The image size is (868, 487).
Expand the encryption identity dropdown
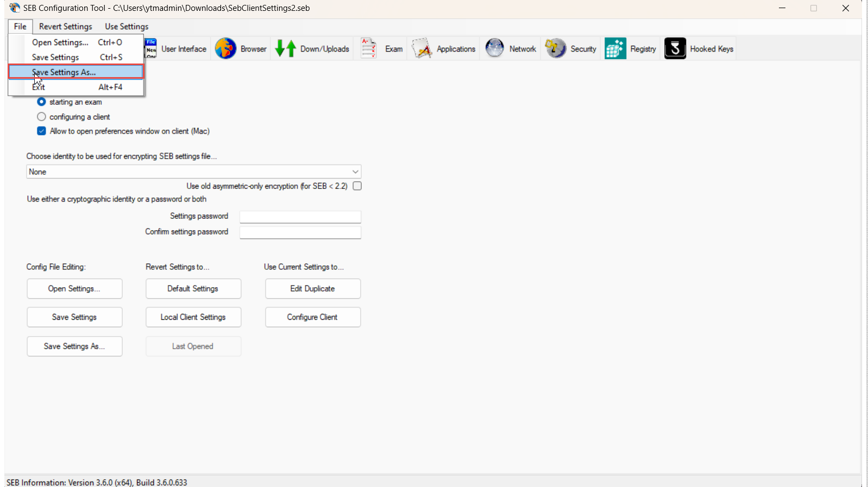(355, 172)
